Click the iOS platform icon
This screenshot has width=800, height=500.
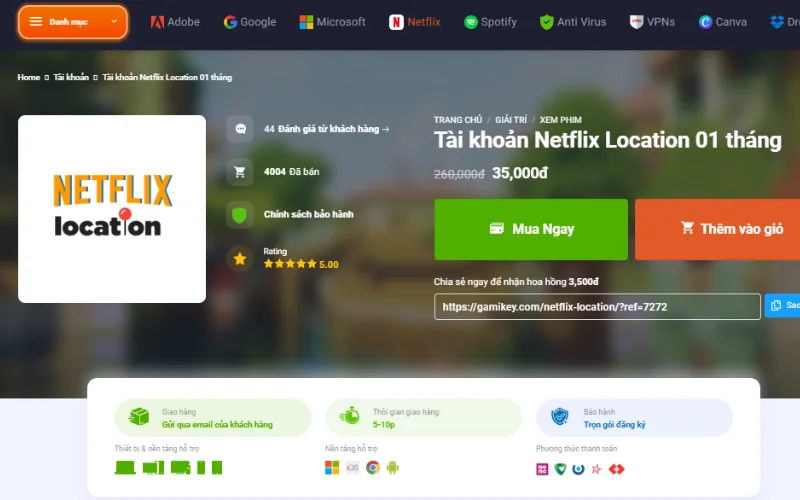click(x=353, y=467)
